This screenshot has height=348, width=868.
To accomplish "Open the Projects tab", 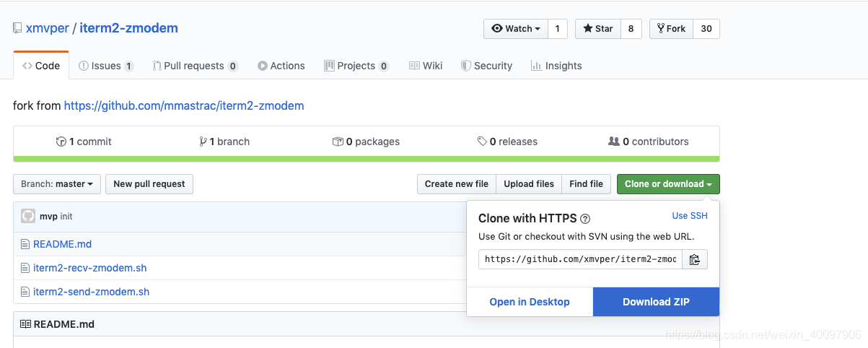I will coord(356,66).
